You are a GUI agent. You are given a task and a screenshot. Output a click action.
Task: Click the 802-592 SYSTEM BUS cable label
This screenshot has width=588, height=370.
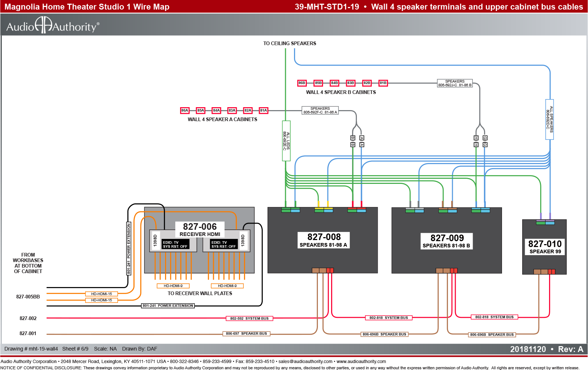(249, 319)
